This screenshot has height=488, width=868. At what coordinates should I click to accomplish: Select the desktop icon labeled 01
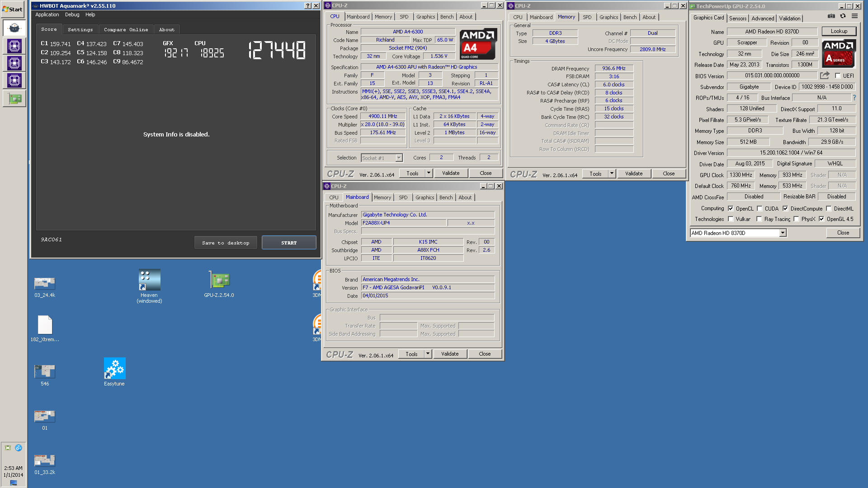(45, 420)
